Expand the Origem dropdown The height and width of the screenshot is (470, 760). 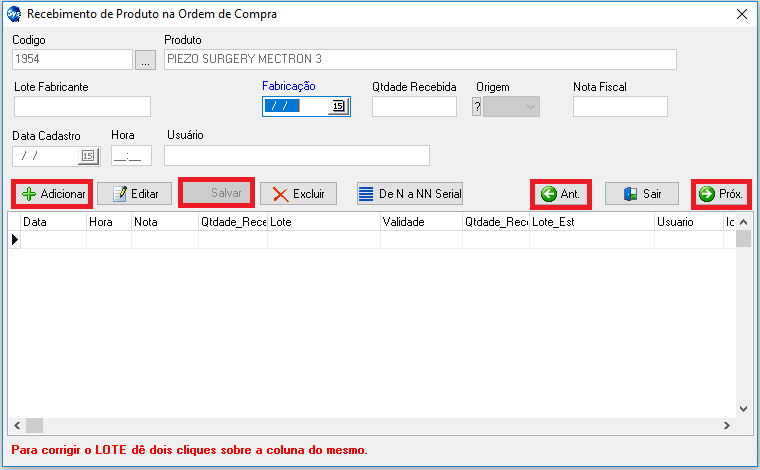(x=530, y=107)
